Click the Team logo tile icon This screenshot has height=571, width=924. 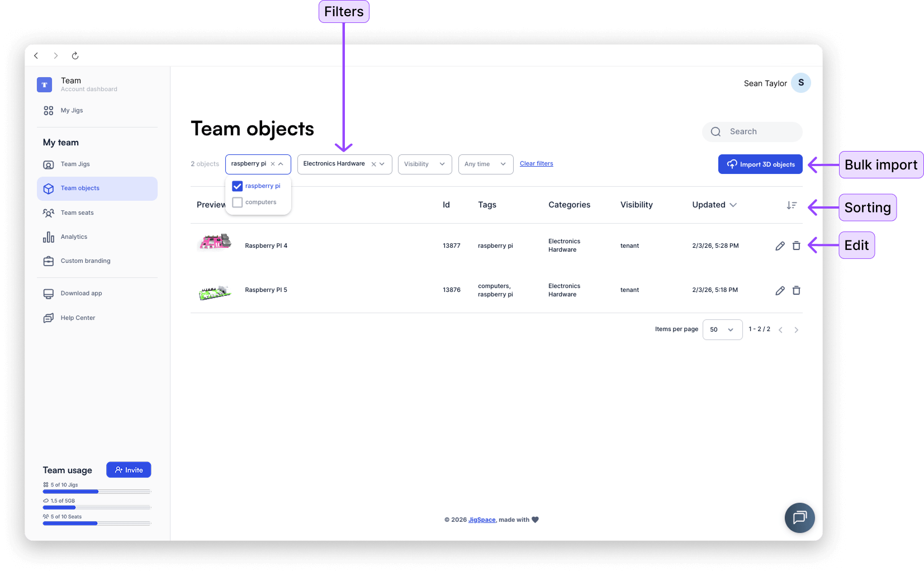[x=45, y=84]
